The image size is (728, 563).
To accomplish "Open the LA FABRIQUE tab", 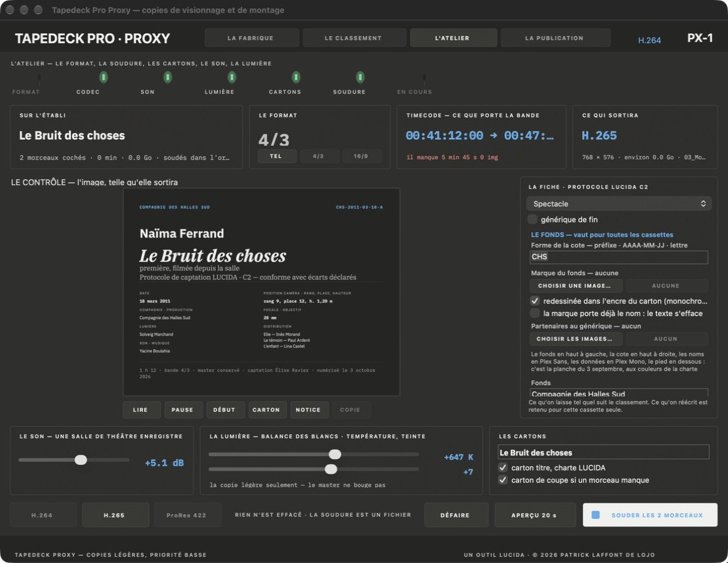I will click(x=251, y=38).
